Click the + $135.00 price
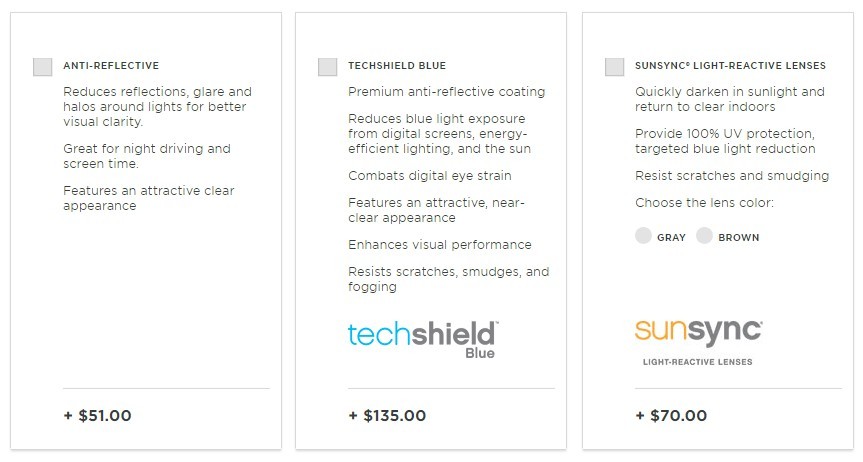This screenshot has height=462, width=863. (x=387, y=416)
